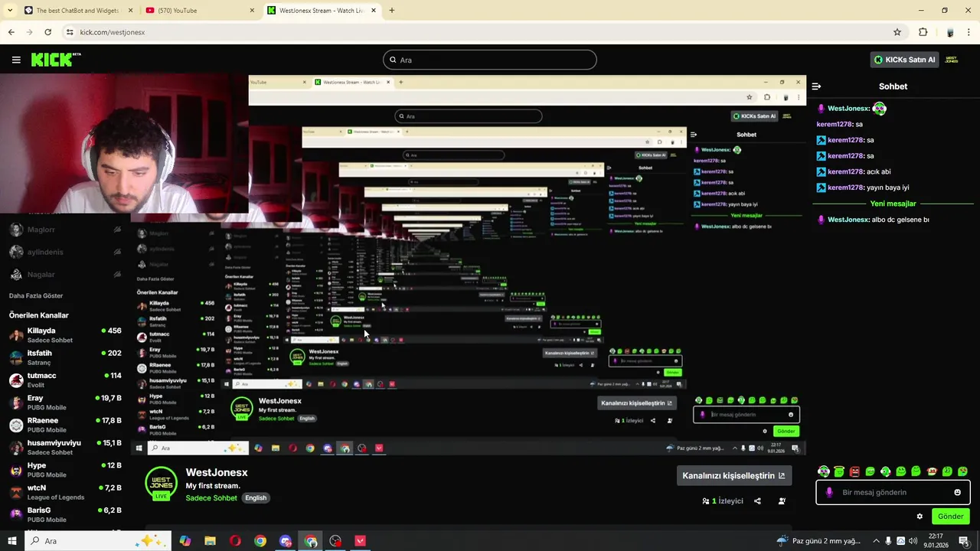Screen dimensions: 980x551
Task: Open the Windows notification center
Action: [x=965, y=541]
